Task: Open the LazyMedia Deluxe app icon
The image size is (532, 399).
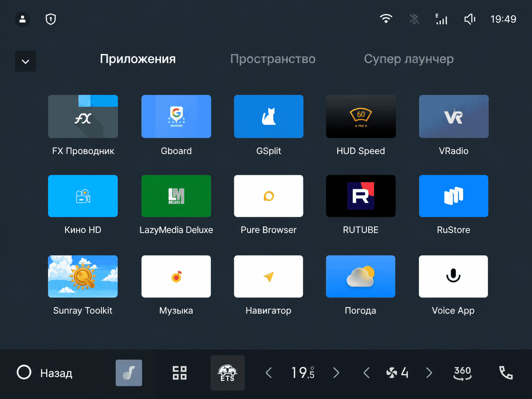Action: (x=176, y=196)
